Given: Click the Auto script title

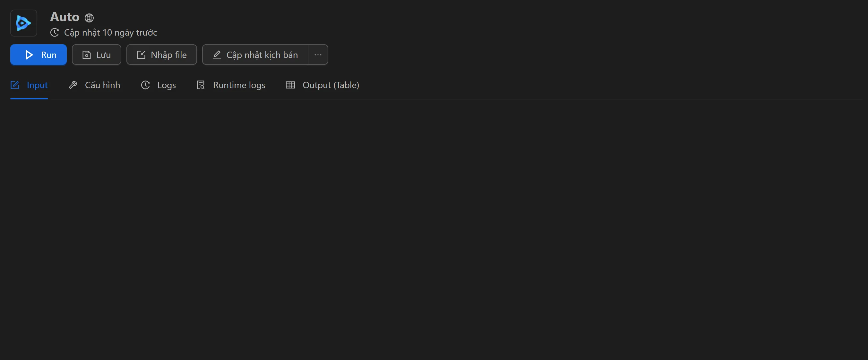Looking at the screenshot, I should pos(65,17).
